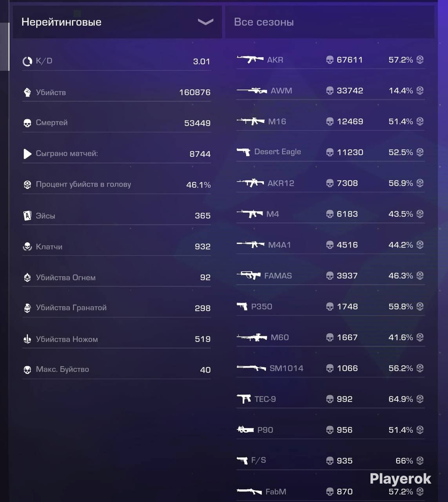Click the SM1014 shotgun icon

(251, 368)
